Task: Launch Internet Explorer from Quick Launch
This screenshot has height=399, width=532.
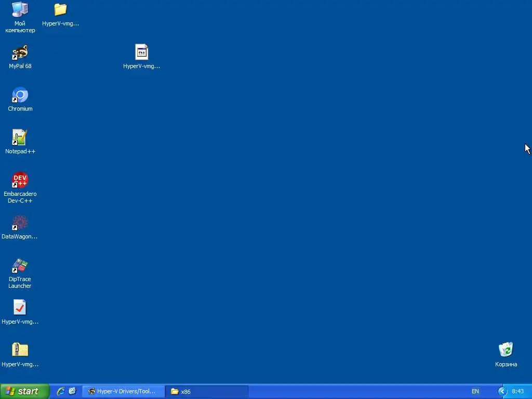Action: pos(61,391)
